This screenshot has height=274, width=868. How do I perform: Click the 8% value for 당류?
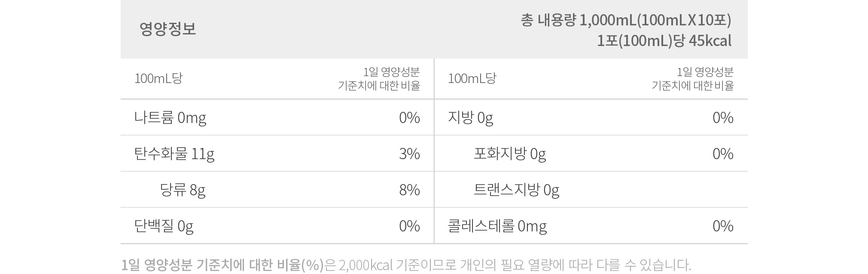tap(409, 190)
